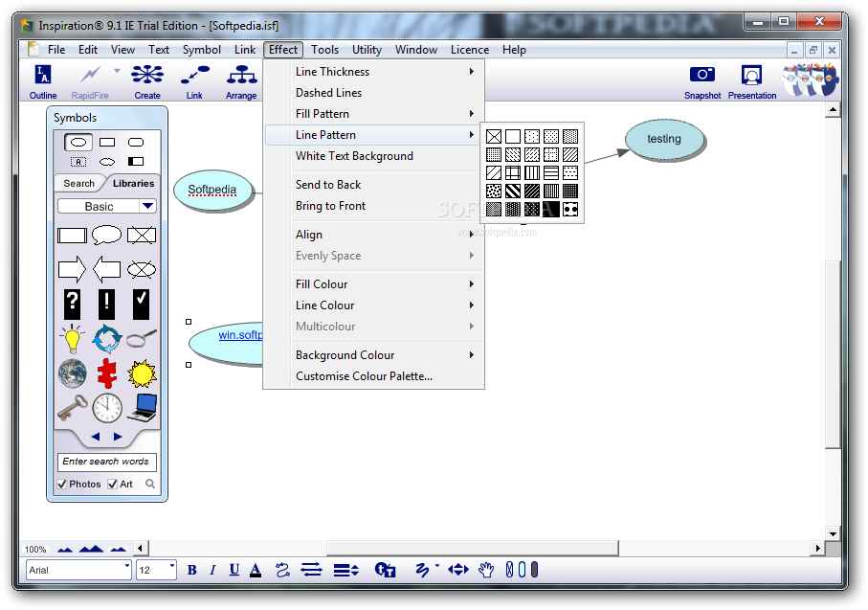The height and width of the screenshot is (610, 868).
Task: Insert the left arrow symbol
Action: [107, 270]
